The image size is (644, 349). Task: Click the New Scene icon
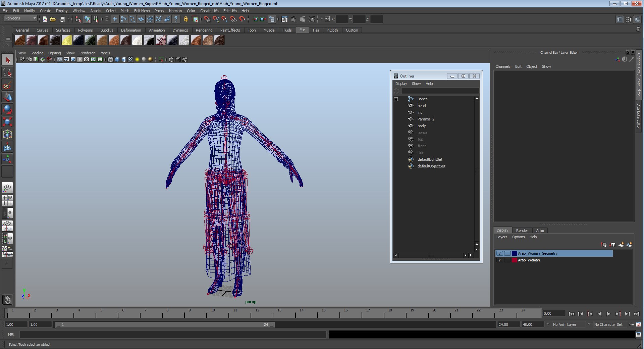(x=45, y=19)
